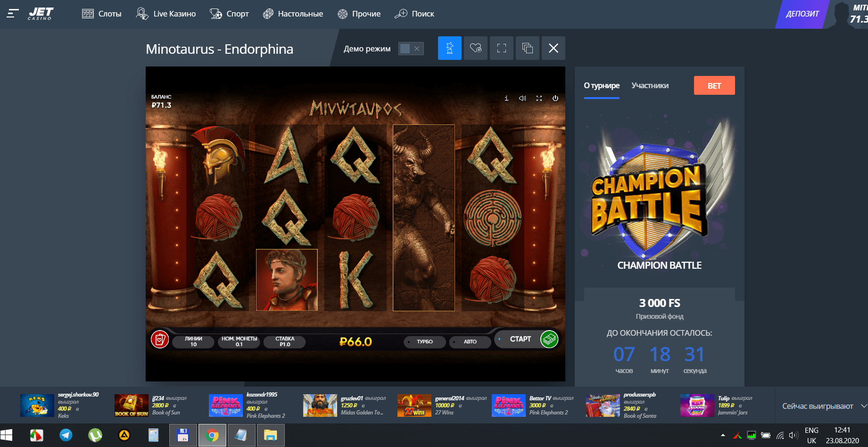Change the ЛИНИИ lines selector
Image resolution: width=868 pixels, height=447 pixels.
click(x=193, y=341)
